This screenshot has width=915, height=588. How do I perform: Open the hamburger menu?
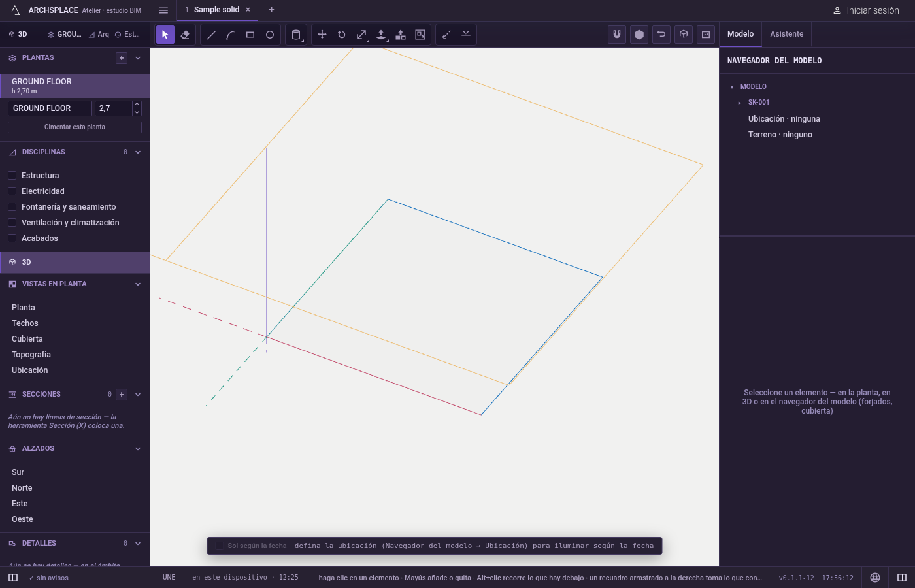[163, 10]
